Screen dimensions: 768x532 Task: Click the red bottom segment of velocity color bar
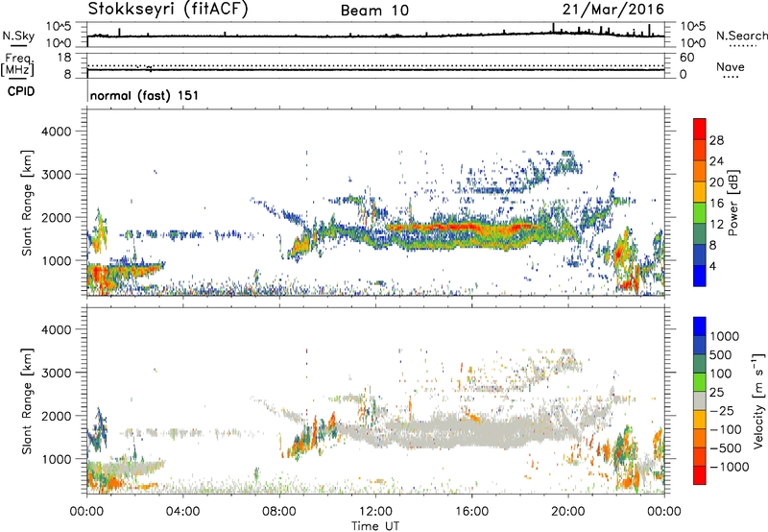click(700, 475)
